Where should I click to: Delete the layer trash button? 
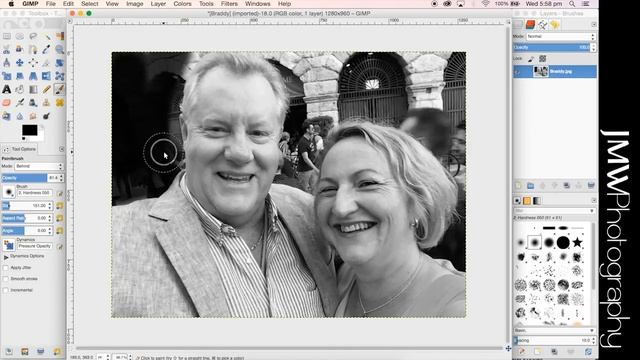coord(591,186)
